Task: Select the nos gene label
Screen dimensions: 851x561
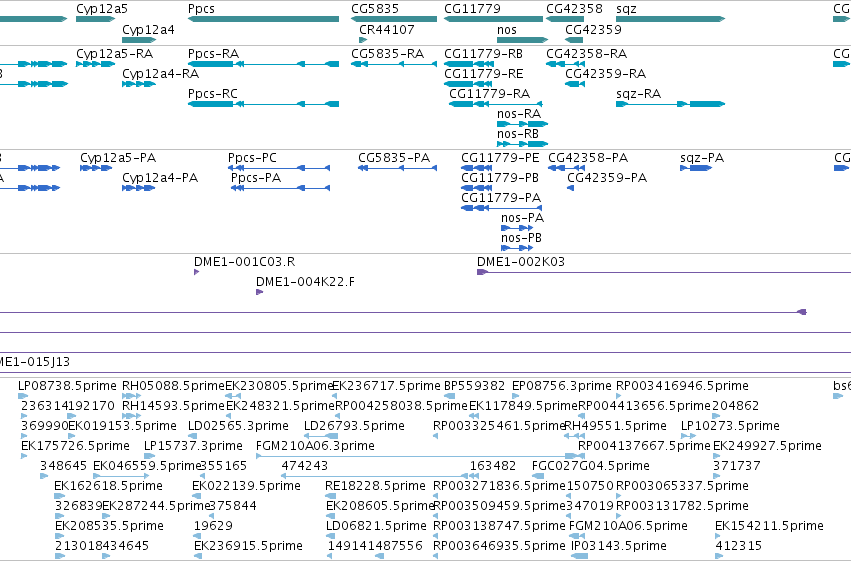Action: coord(507,29)
